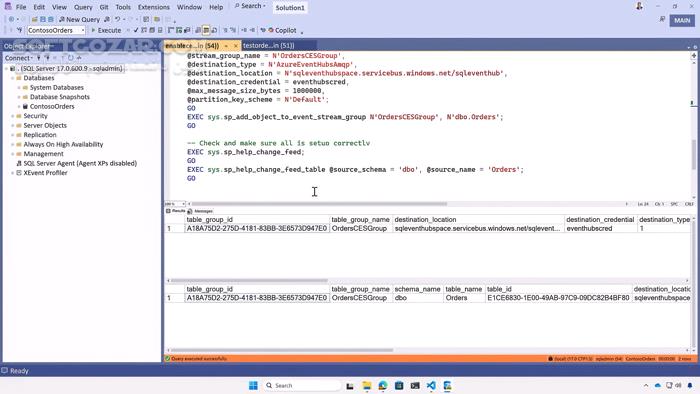Click the Parse checkmark icon
Screen dimensions: 700x394
pos(136,30)
